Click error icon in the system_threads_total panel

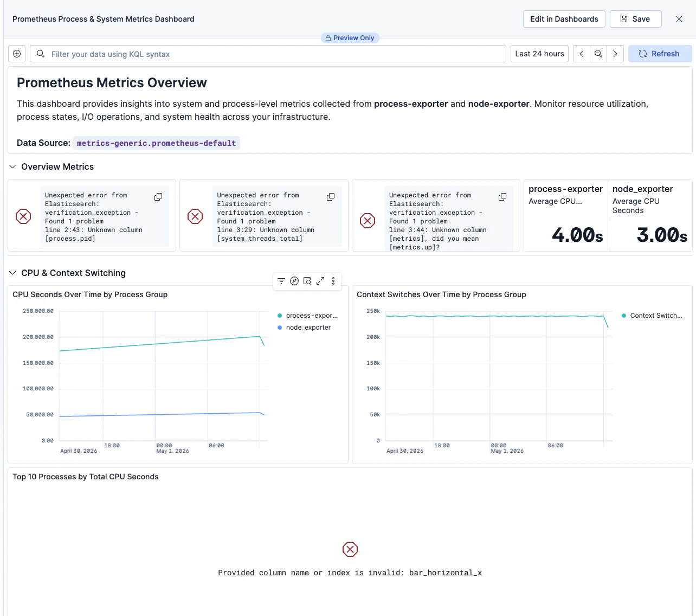coord(195,217)
